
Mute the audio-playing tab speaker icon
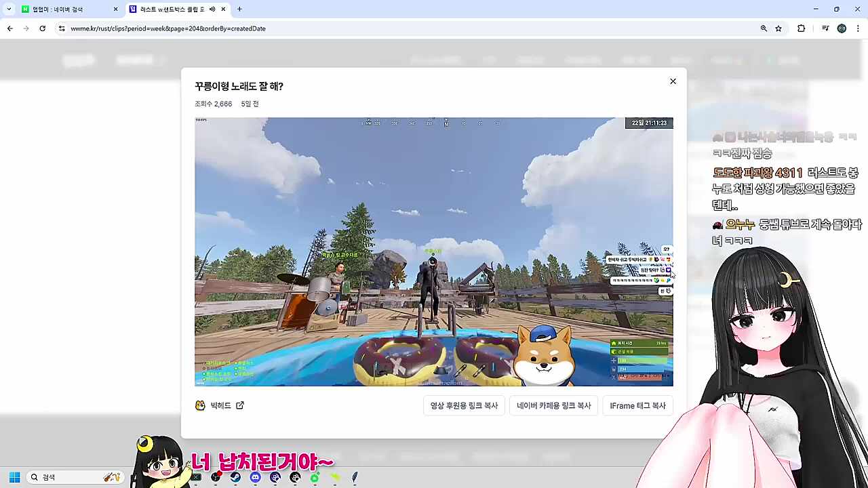click(212, 9)
